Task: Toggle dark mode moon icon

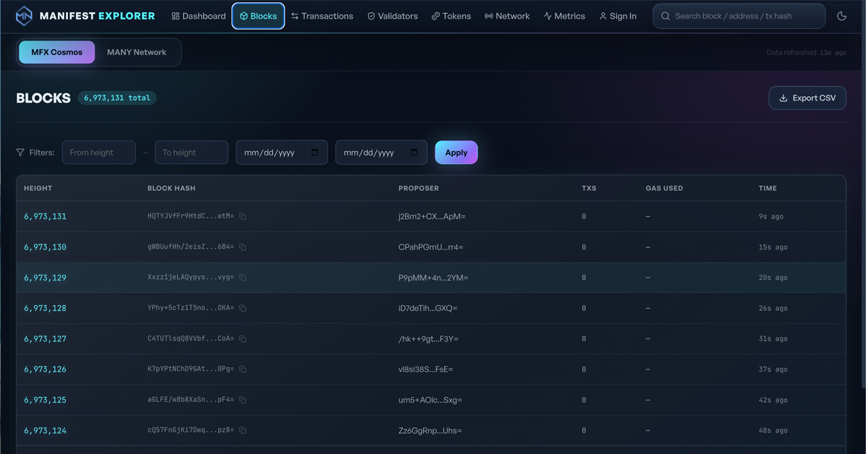Action: (x=841, y=16)
